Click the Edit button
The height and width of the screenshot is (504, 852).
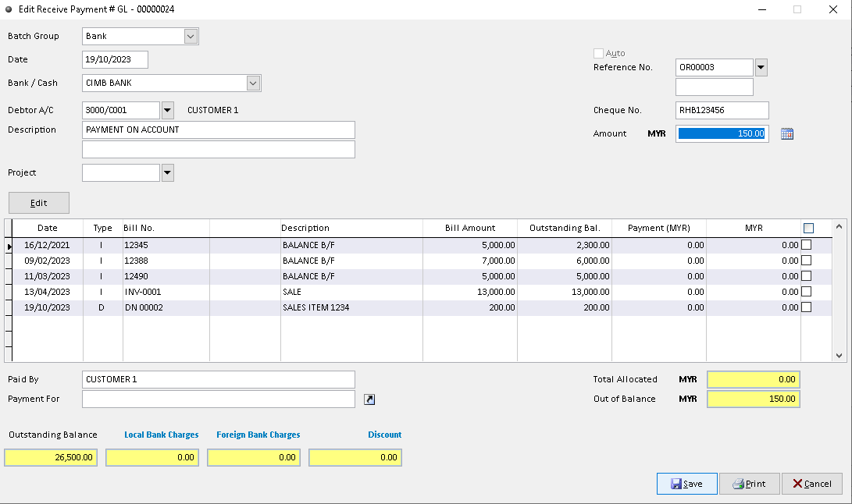tap(38, 202)
